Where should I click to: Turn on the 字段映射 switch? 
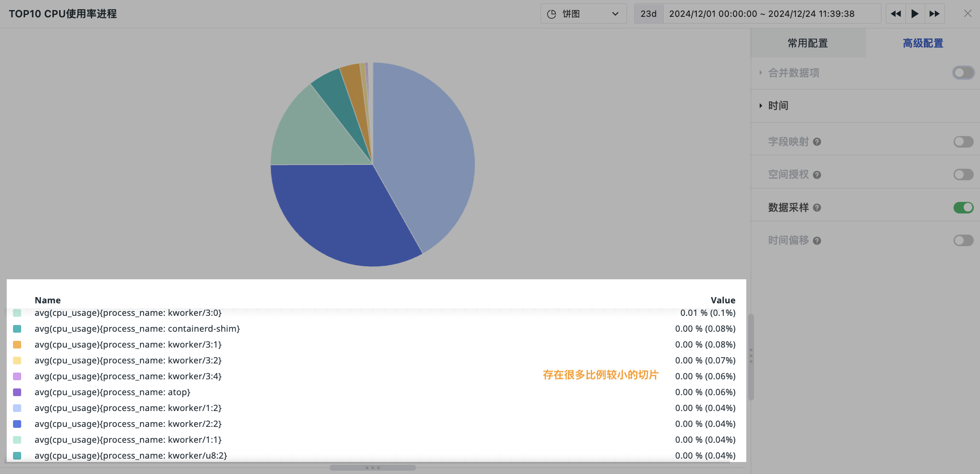[x=963, y=142]
